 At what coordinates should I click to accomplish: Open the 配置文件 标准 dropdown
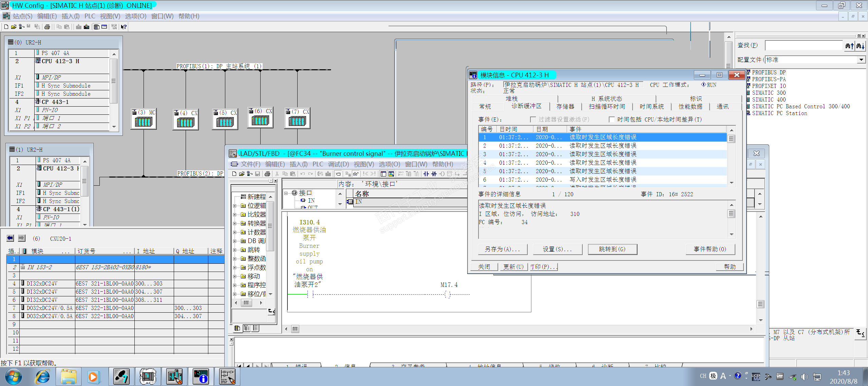[861, 60]
